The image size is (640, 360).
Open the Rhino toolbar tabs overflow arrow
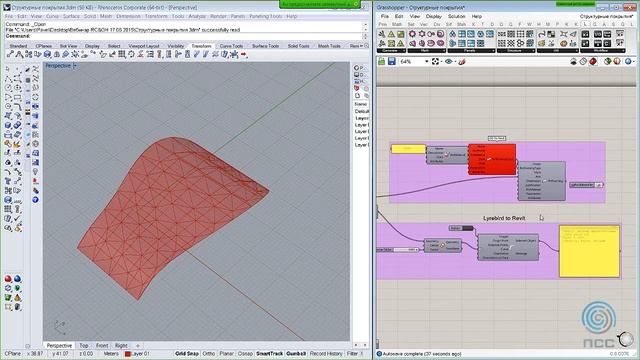[362, 46]
